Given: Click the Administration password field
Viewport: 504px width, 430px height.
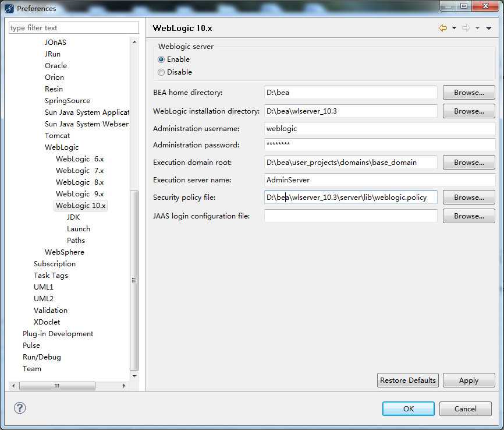Looking at the screenshot, I should pos(379,144).
